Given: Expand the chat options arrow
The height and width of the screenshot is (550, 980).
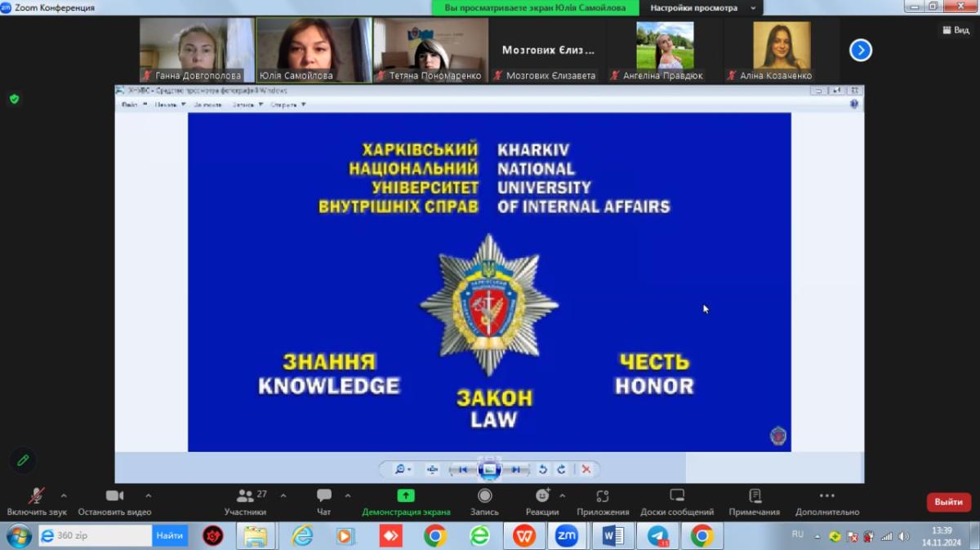Looking at the screenshot, I should 348,495.
